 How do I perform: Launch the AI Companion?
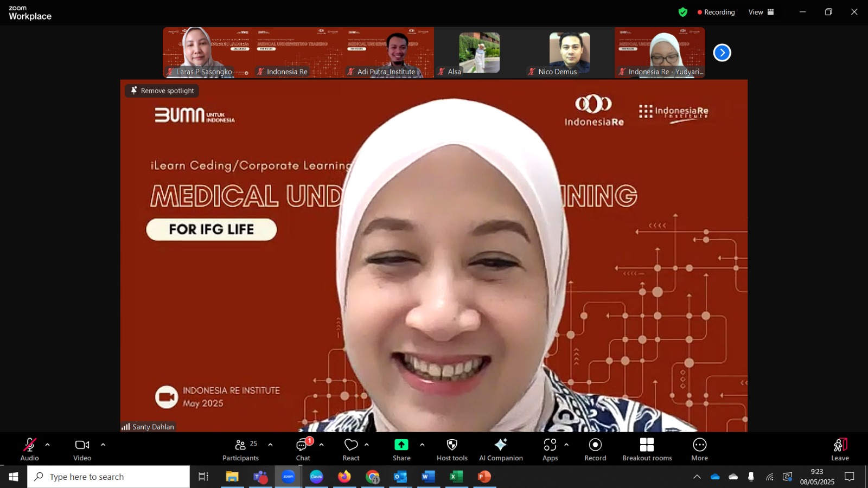click(501, 450)
